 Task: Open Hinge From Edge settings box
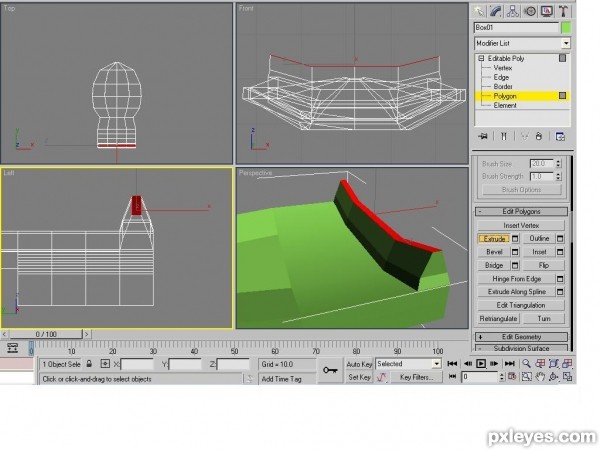click(x=560, y=279)
